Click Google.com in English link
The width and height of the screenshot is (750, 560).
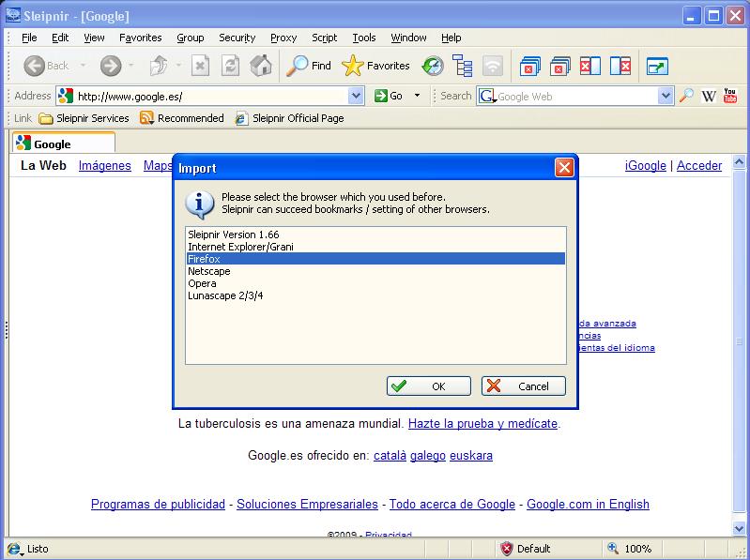point(588,504)
